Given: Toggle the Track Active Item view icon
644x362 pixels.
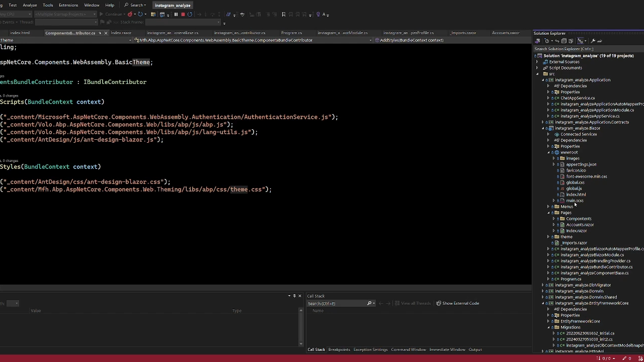Looking at the screenshot, I should [581, 41].
